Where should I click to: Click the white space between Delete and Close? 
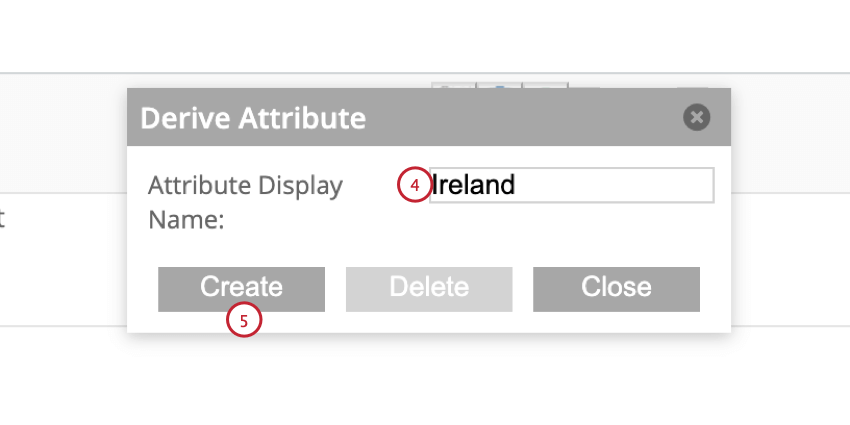(x=523, y=289)
